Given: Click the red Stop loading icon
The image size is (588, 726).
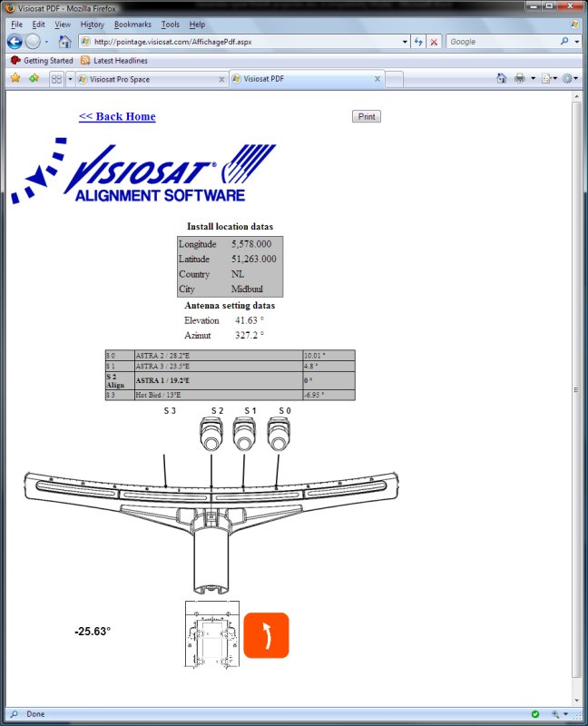Looking at the screenshot, I should [434, 42].
